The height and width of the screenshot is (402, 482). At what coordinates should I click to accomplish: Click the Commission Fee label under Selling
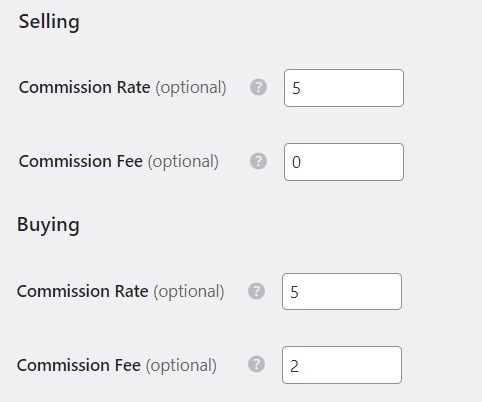pyautogui.click(x=81, y=161)
